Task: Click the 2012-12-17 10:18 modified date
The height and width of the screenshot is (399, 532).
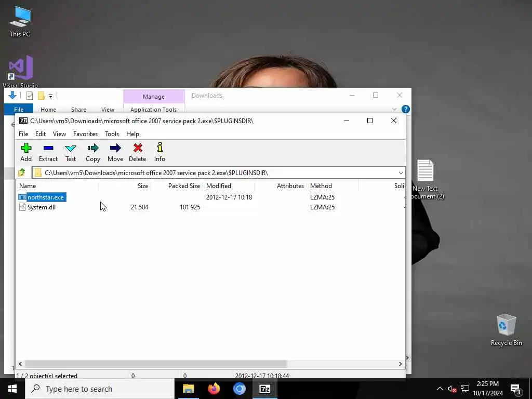Action: (229, 197)
